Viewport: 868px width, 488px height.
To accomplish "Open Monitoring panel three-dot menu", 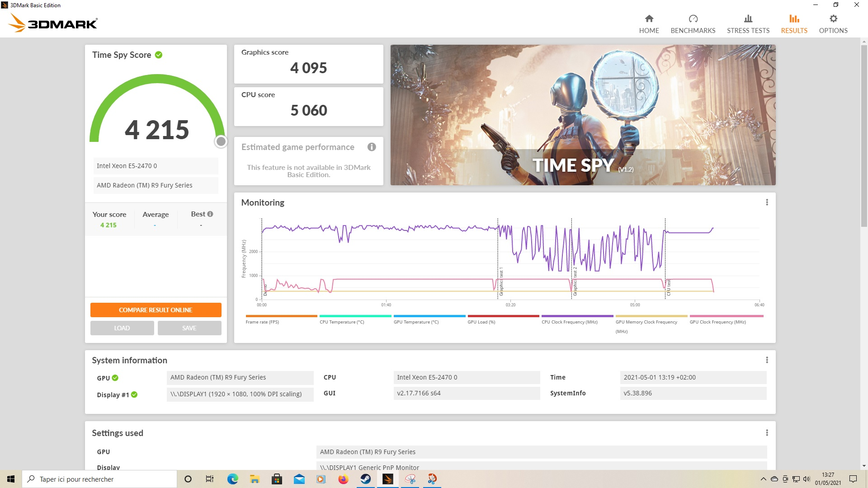I will (x=767, y=202).
